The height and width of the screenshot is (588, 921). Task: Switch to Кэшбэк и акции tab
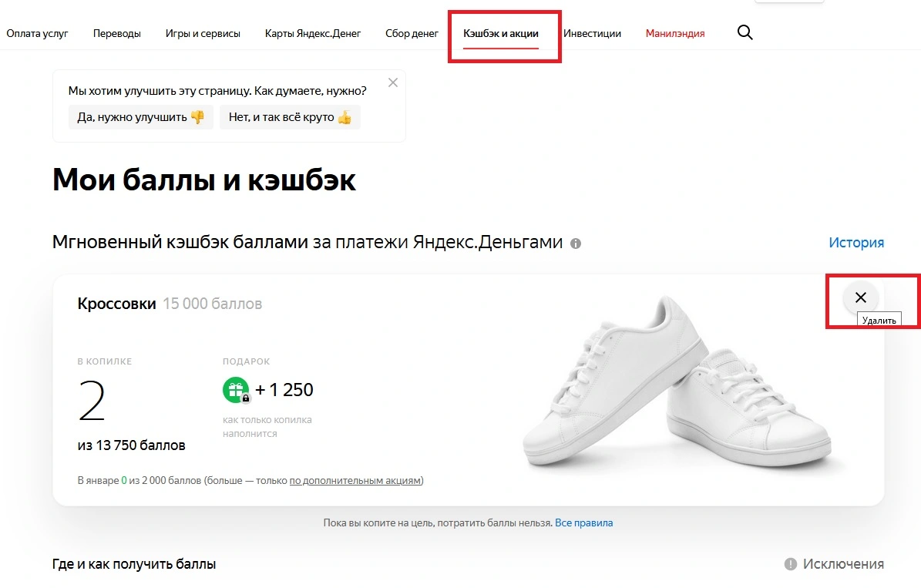(501, 33)
